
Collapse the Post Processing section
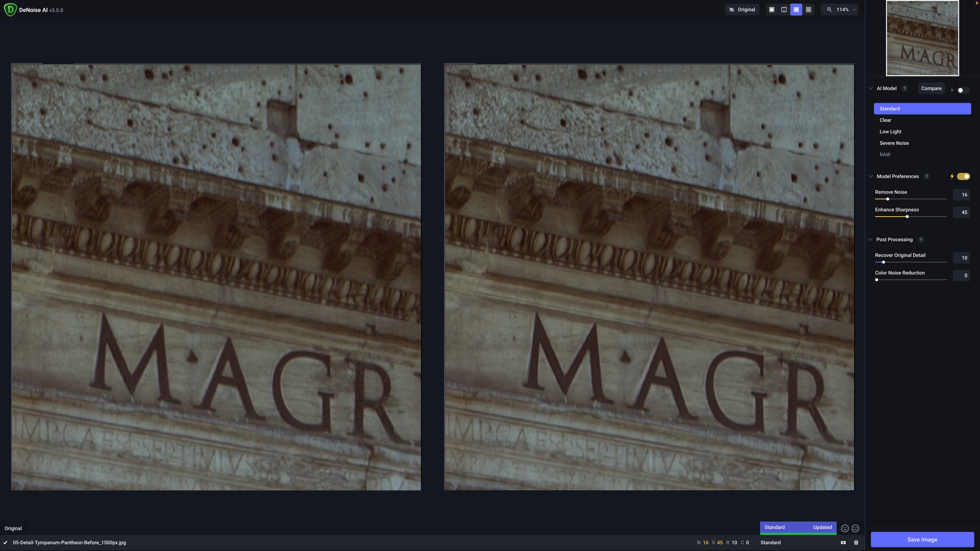871,240
